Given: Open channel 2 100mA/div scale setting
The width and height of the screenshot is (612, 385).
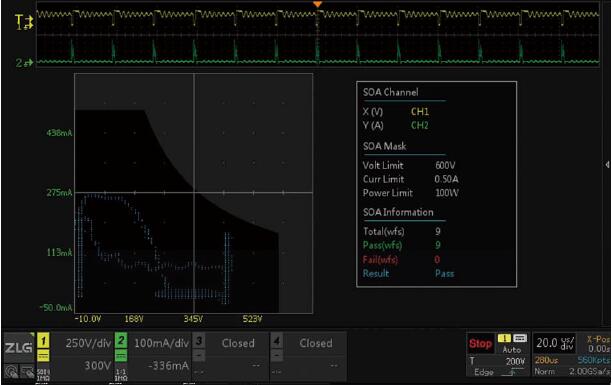Looking at the screenshot, I should tap(161, 343).
